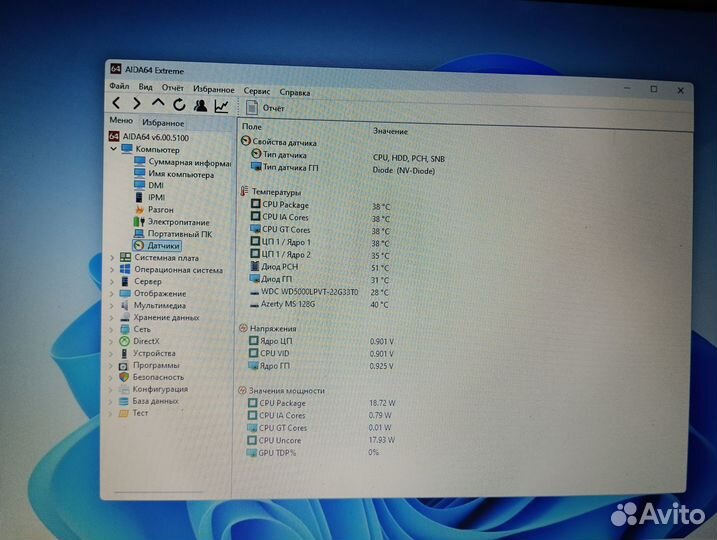Click the Поле column header
This screenshot has width=717, height=540.
click(252, 126)
